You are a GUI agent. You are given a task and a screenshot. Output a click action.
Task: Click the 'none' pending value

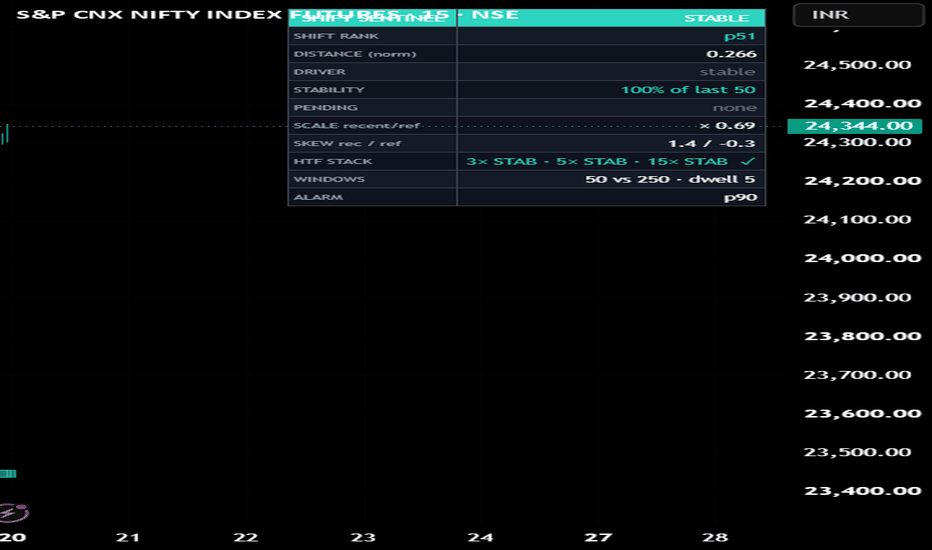coord(734,108)
